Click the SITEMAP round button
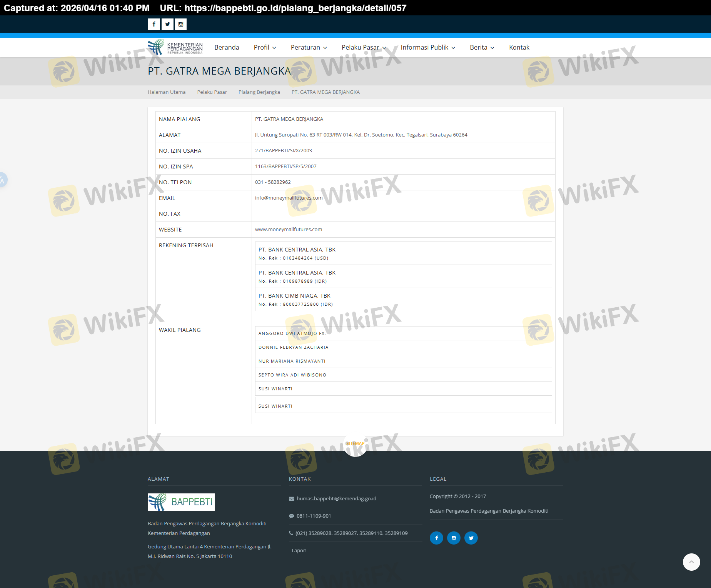The width and height of the screenshot is (711, 588). (x=355, y=444)
